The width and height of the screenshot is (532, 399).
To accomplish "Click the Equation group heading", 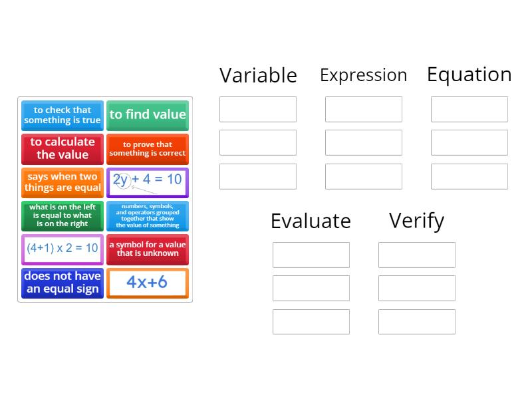I will tap(469, 74).
